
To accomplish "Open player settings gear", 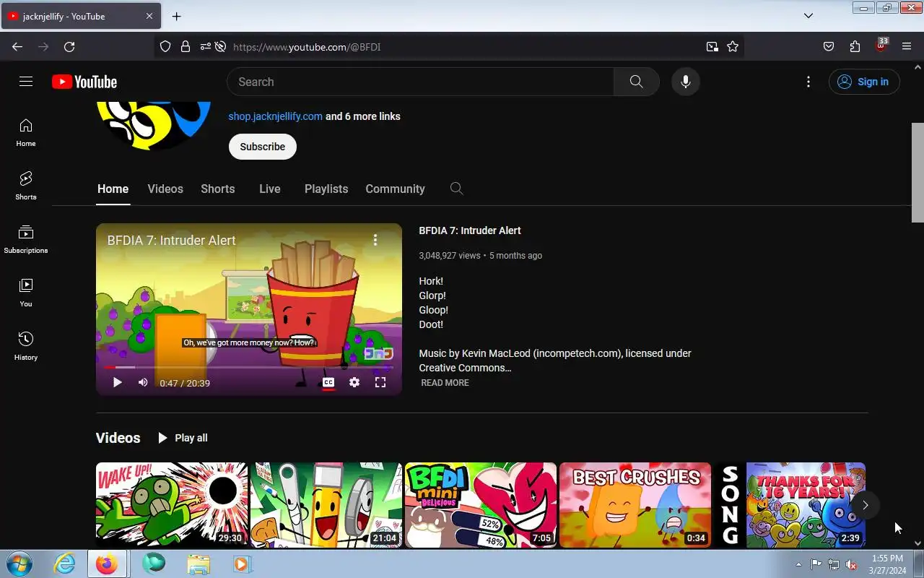I will pyautogui.click(x=354, y=382).
